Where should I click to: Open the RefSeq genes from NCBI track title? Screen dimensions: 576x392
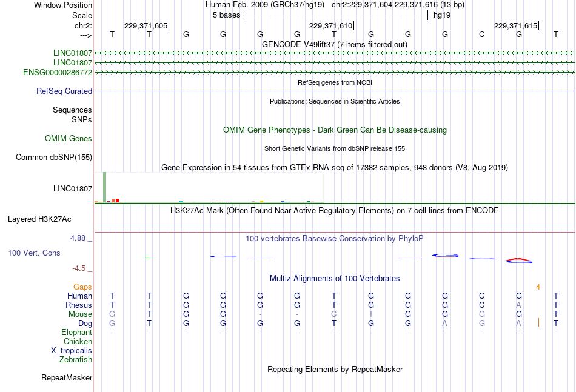(335, 82)
